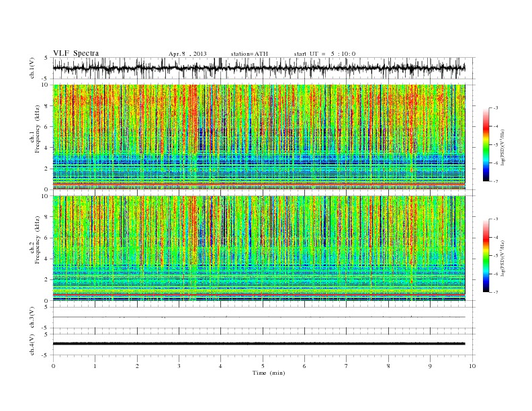
Task: Click the ch.1 voltage waveform trace
Action: (x=259, y=68)
